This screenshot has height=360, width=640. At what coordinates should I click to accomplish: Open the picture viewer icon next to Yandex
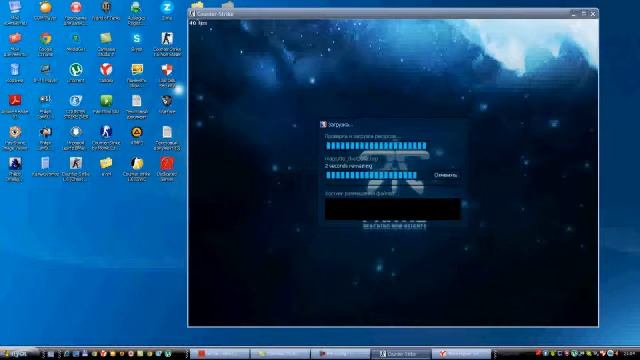[x=137, y=75]
